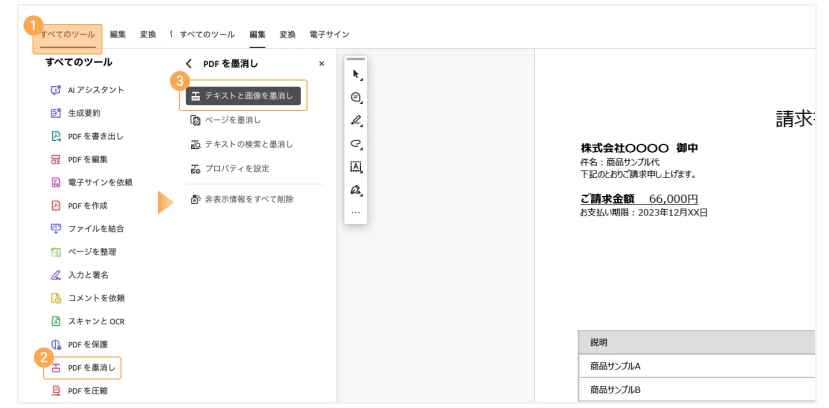
Task: Open プロパティを設定 option
Action: pyautogui.click(x=229, y=169)
